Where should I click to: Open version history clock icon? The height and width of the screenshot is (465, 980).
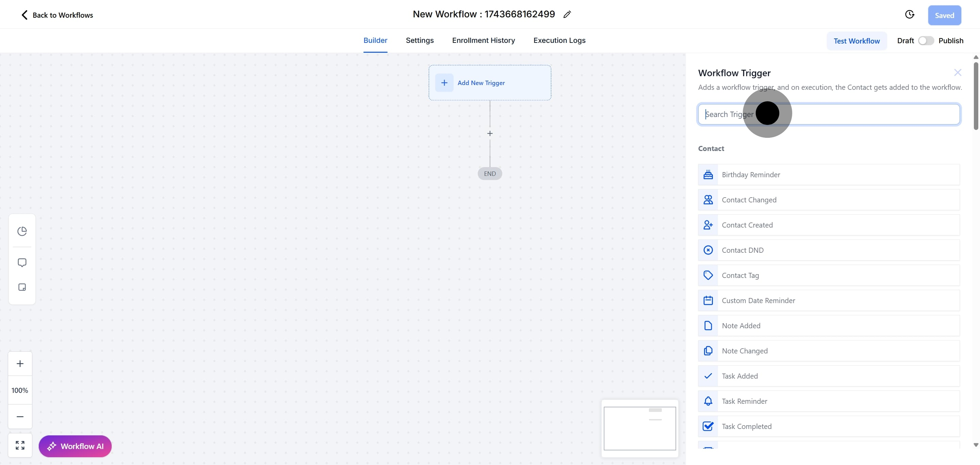coord(909,14)
